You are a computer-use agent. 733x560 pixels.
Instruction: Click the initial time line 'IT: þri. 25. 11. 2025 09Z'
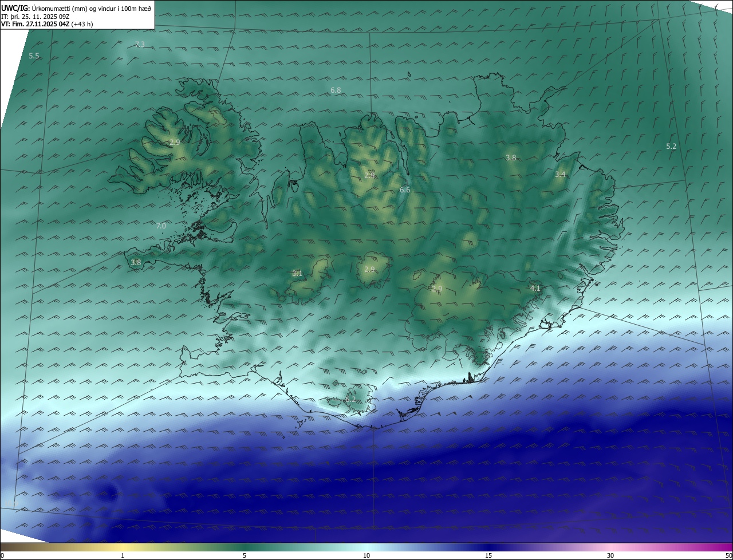pos(36,17)
